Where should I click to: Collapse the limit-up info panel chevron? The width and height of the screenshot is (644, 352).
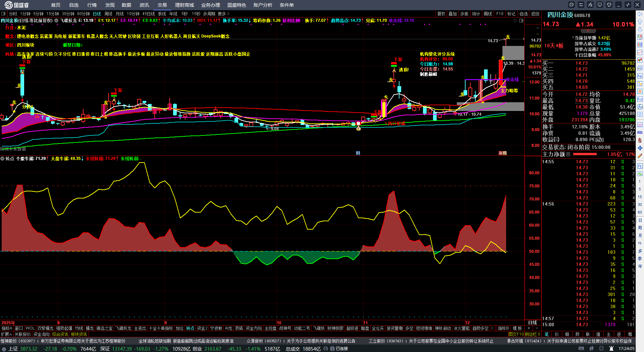click(588, 31)
